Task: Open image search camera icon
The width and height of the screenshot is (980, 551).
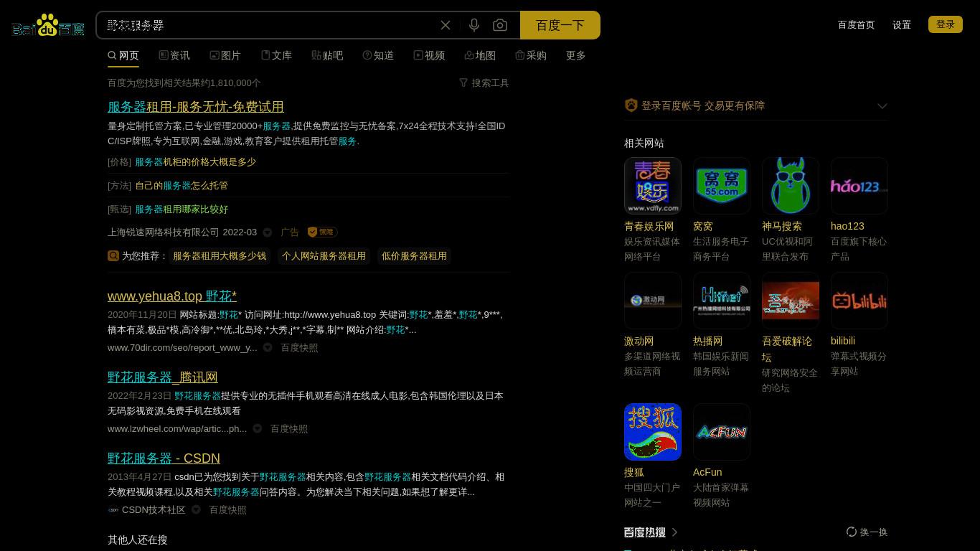Action: [x=500, y=25]
